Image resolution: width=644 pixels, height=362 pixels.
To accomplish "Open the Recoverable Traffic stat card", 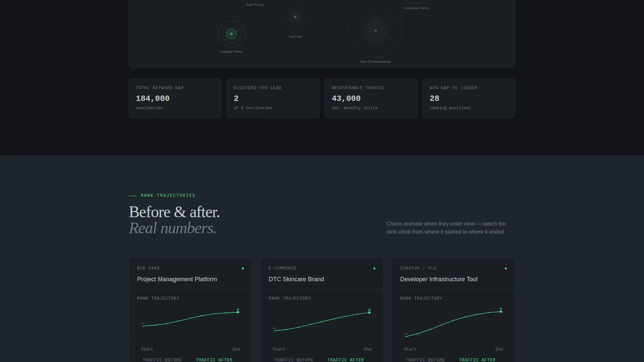I will click(x=371, y=98).
